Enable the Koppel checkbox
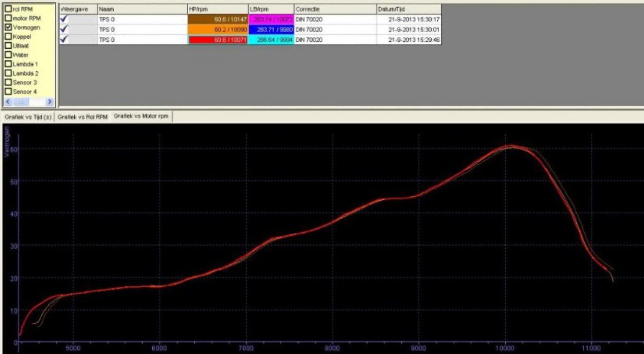 (8, 36)
